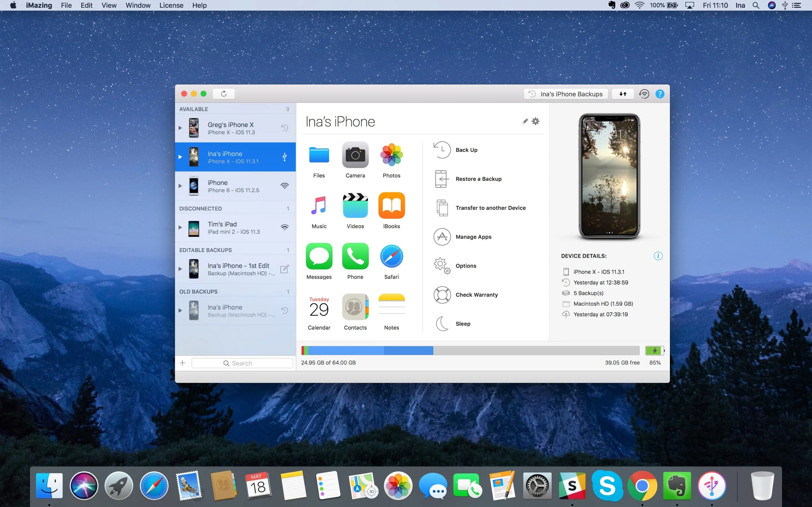Viewport: 812px width, 507px height.
Task: Expand Tim's iPad disconnected row
Action: [180, 227]
